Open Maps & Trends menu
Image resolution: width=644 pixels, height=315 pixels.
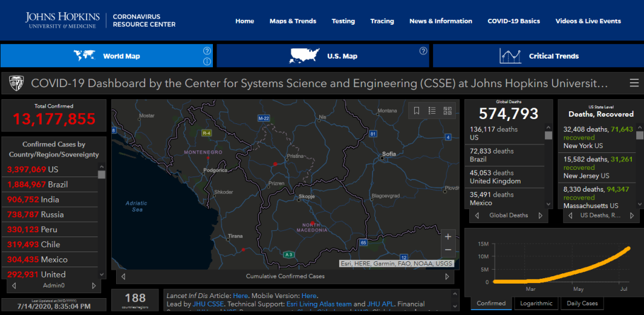point(293,21)
